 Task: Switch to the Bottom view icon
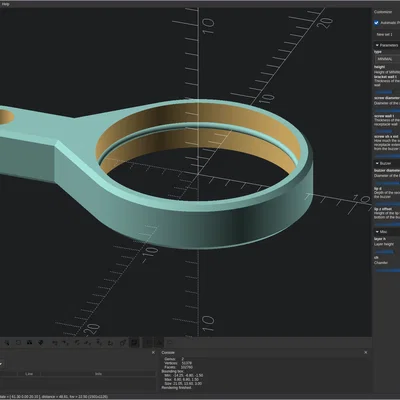[x=77, y=342]
